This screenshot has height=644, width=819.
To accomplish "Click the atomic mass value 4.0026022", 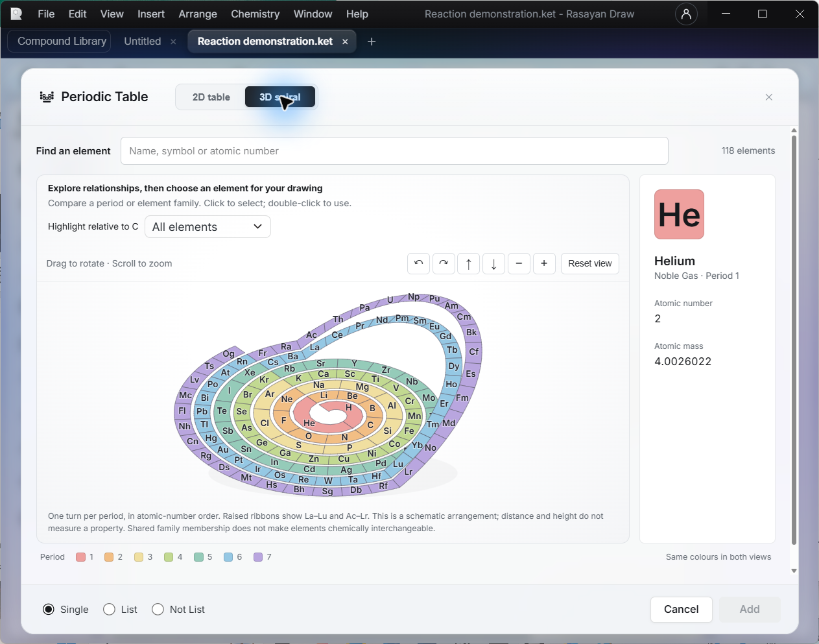I will [x=683, y=361].
